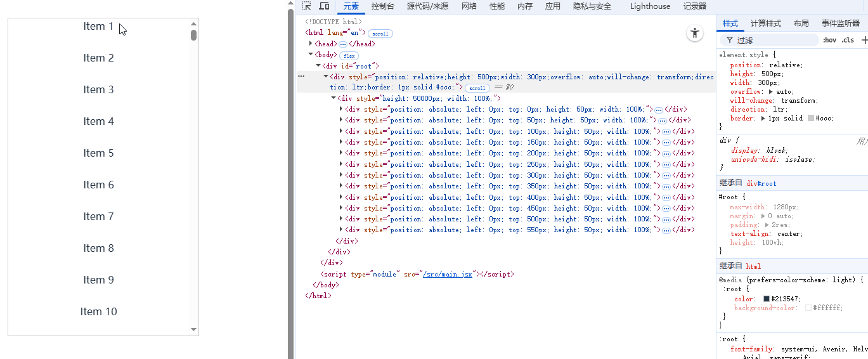
Task: Select the <!DOCTYPE html> line
Action: [x=334, y=22]
